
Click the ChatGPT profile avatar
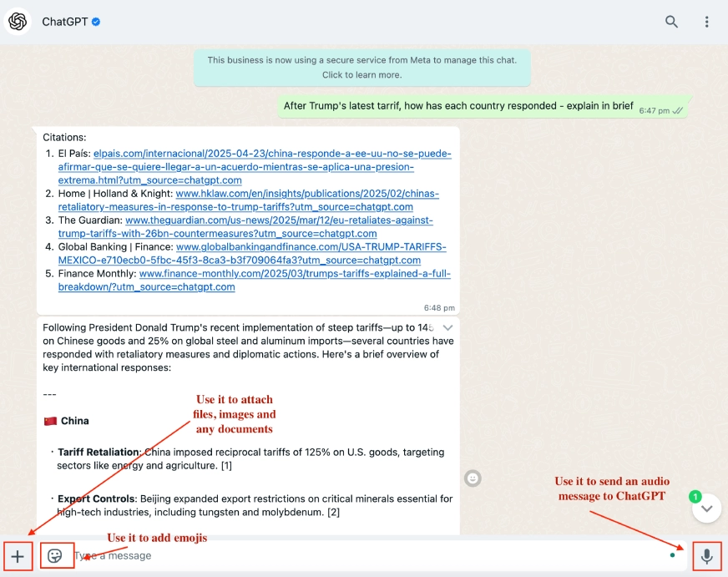pos(18,22)
